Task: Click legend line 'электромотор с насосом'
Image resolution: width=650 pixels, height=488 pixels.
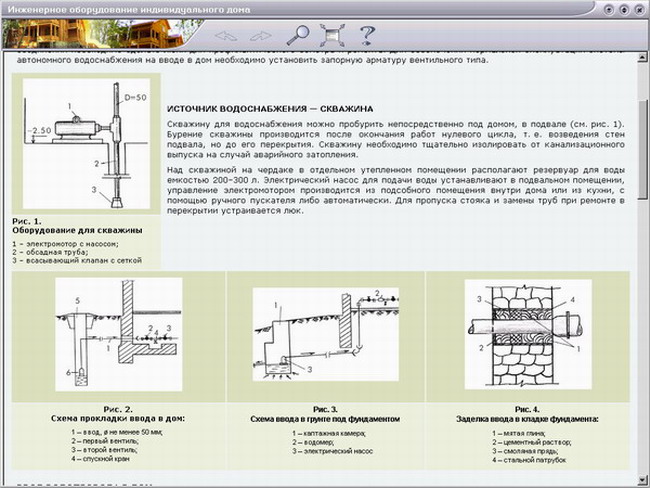Action: (x=72, y=244)
